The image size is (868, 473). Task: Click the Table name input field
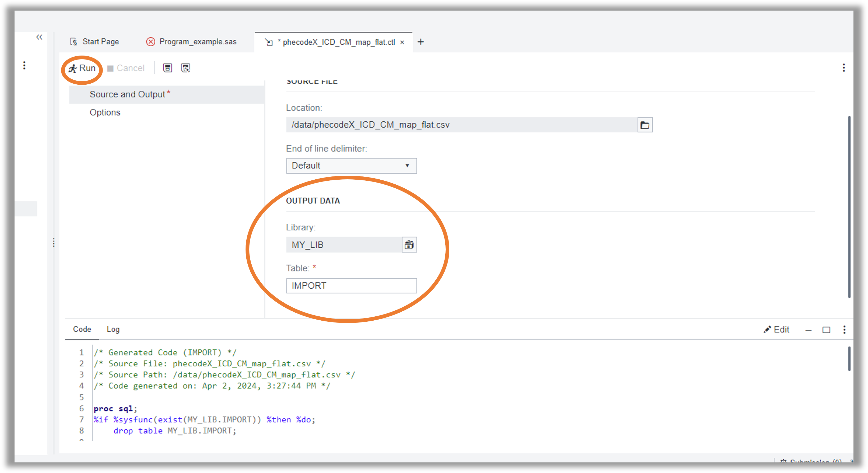(351, 286)
